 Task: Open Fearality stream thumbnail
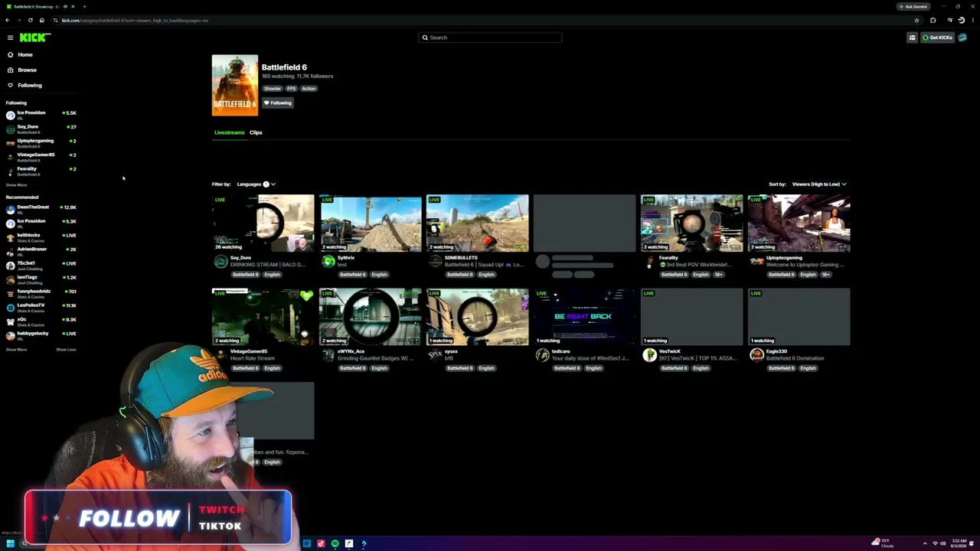coord(691,223)
